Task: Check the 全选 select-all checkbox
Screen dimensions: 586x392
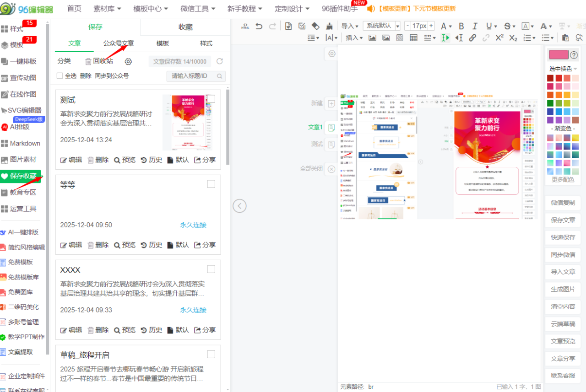Action: [x=60, y=76]
